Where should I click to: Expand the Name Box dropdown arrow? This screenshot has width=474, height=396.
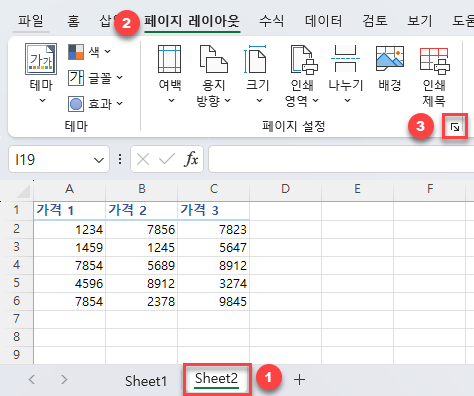99,160
